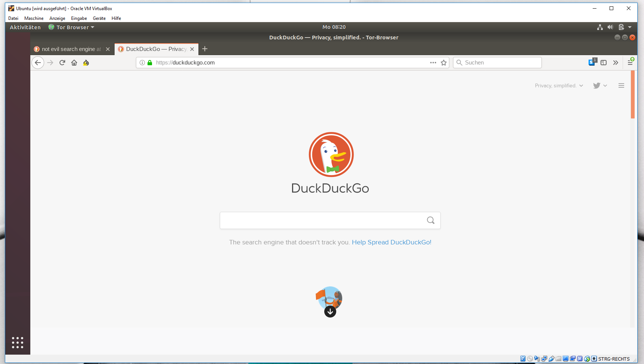Open the Datei menu in VirtualBox
The height and width of the screenshot is (364, 644).
[x=13, y=18]
